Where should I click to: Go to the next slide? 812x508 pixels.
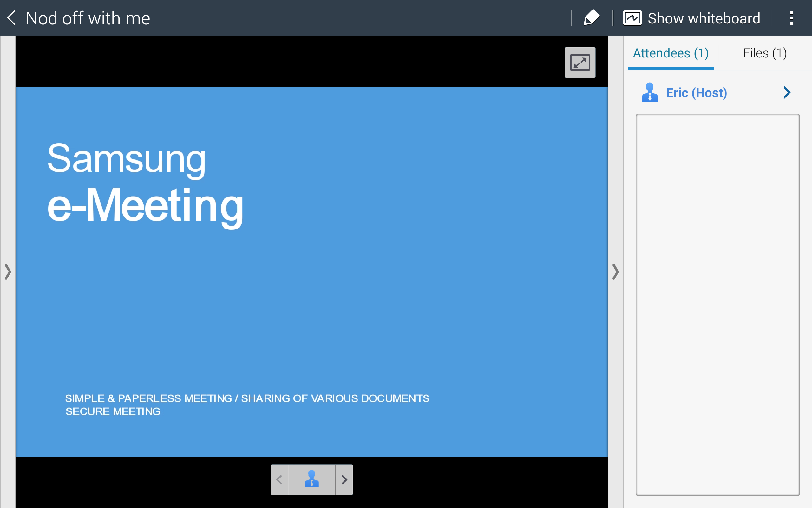point(344,479)
